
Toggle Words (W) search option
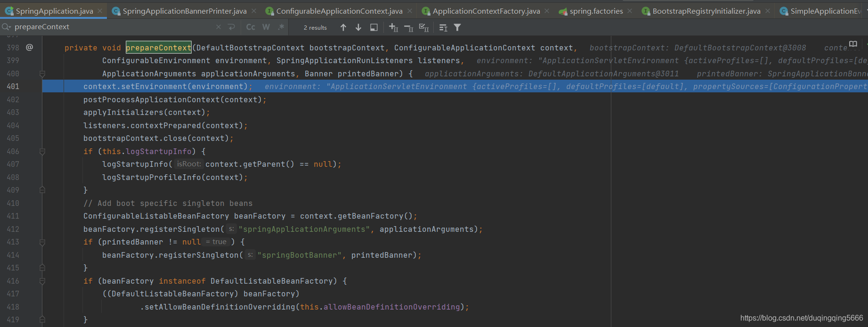(x=266, y=27)
